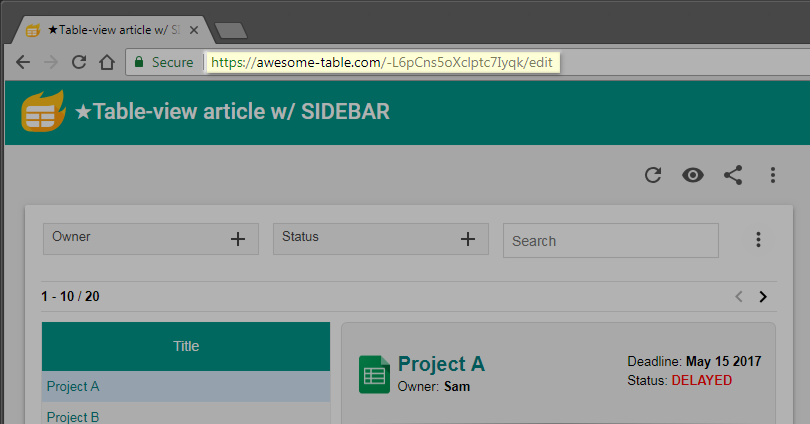The width and height of the screenshot is (810, 424).
Task: Open a new browser tab
Action: [x=230, y=31]
